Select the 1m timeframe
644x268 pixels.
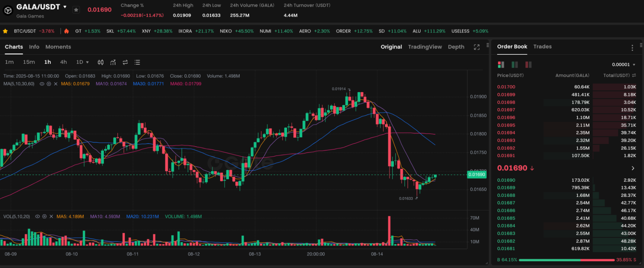[9, 62]
